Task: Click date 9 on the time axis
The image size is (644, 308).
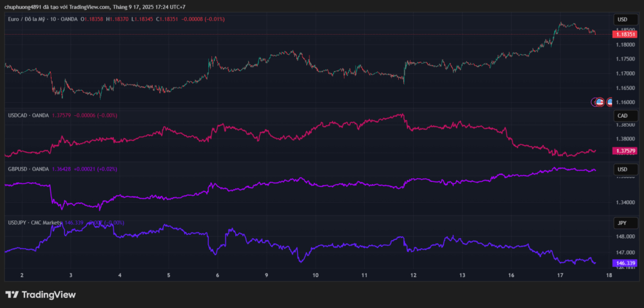Action: coord(267,275)
